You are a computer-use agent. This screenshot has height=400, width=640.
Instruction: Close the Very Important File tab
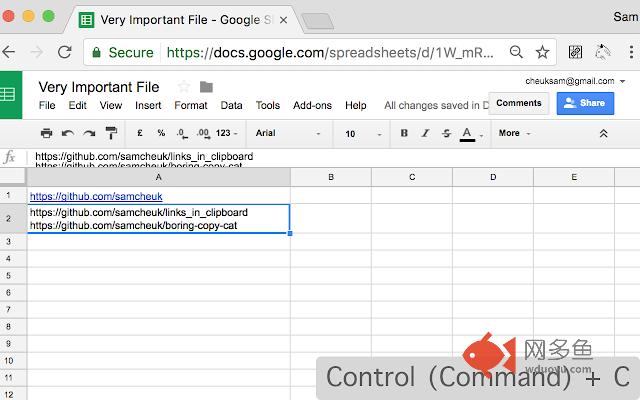tap(284, 20)
